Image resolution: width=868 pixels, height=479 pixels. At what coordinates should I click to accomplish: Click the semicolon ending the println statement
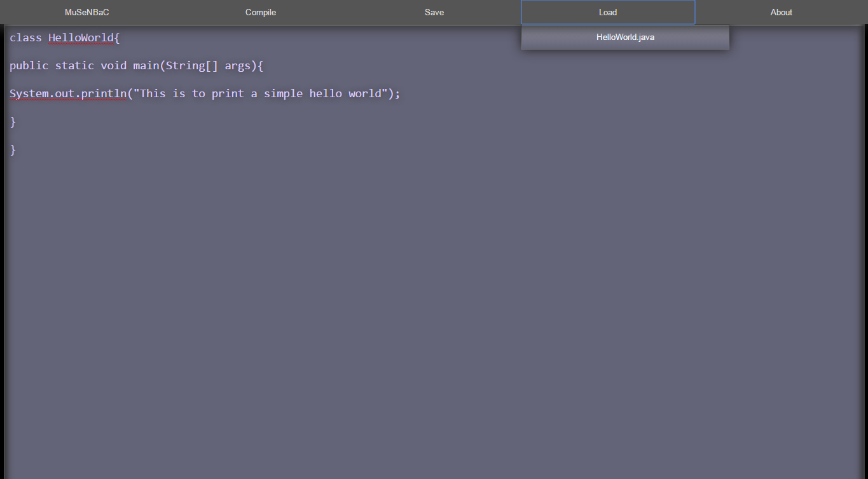coord(397,93)
